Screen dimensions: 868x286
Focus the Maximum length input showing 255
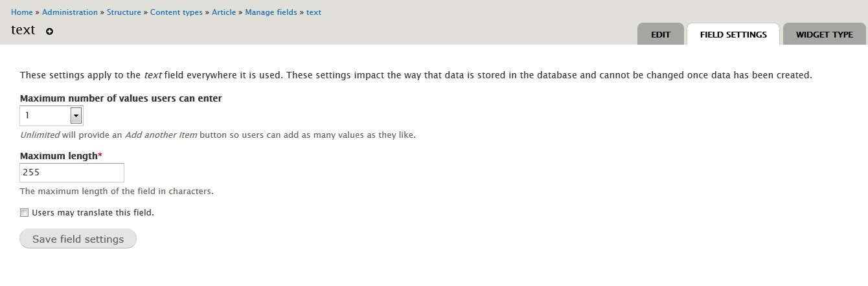(72, 173)
